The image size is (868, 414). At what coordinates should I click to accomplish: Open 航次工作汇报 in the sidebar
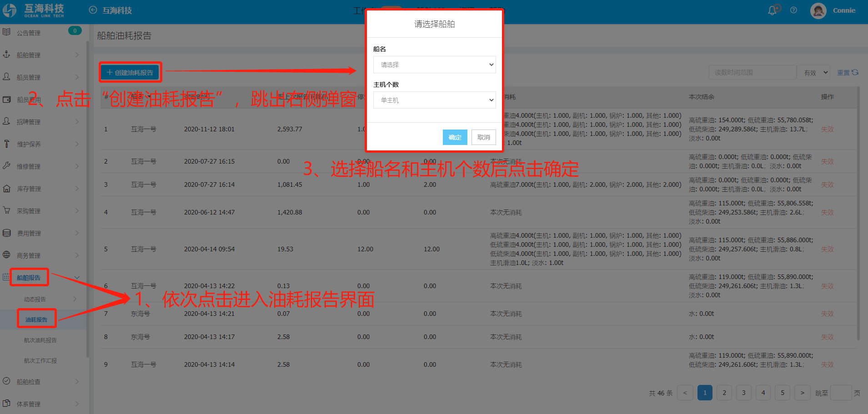pyautogui.click(x=40, y=360)
